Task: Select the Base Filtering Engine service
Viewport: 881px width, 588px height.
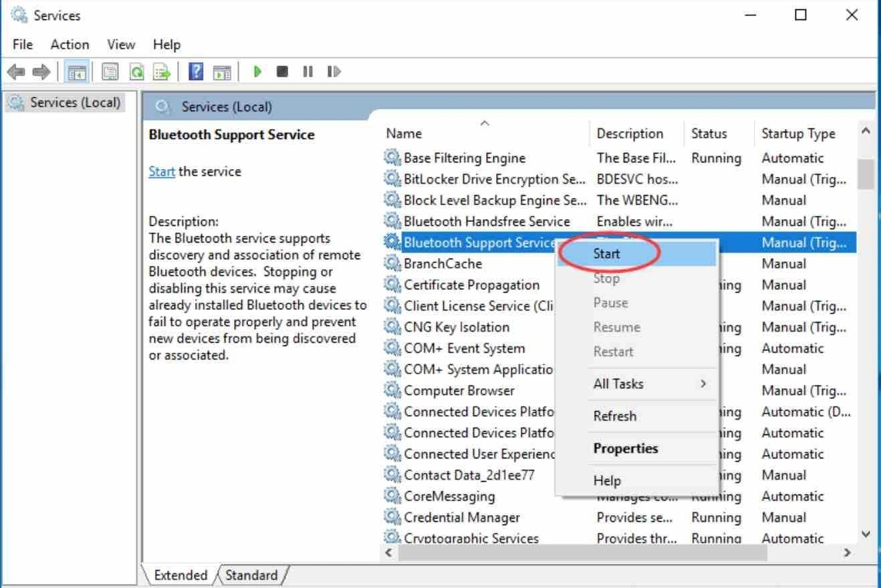Action: pos(465,158)
